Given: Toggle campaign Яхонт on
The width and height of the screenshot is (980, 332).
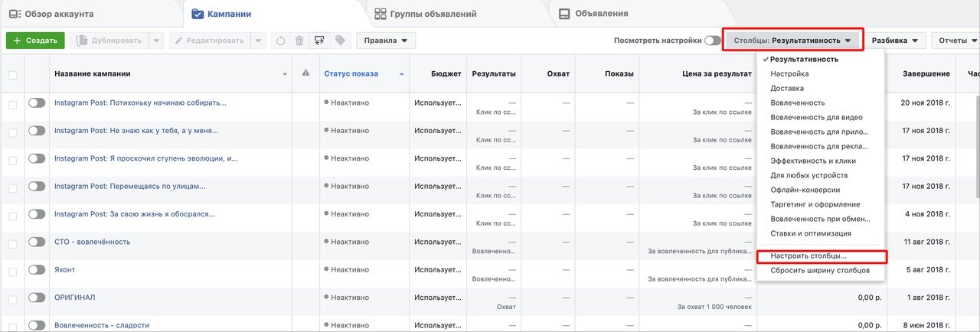Looking at the screenshot, I should (37, 269).
